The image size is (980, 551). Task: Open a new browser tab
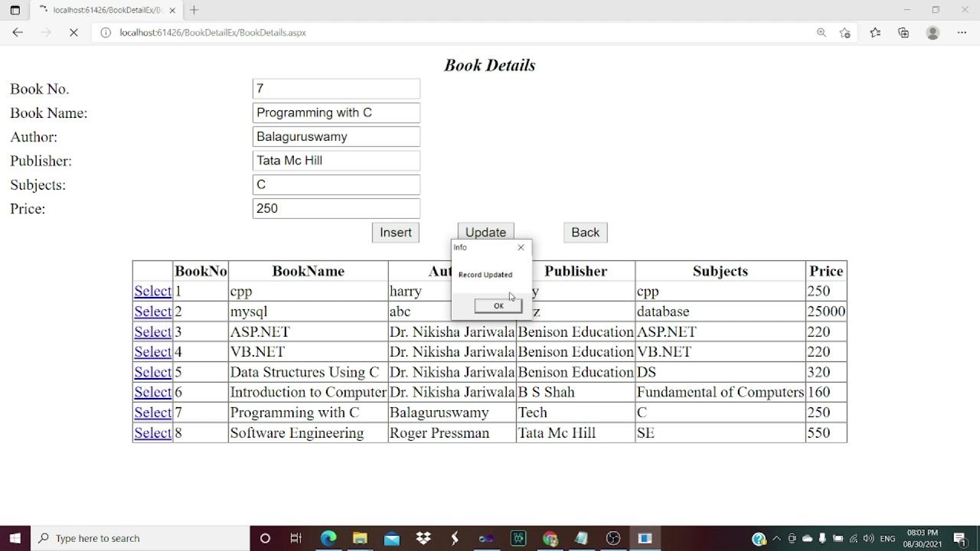pos(194,10)
